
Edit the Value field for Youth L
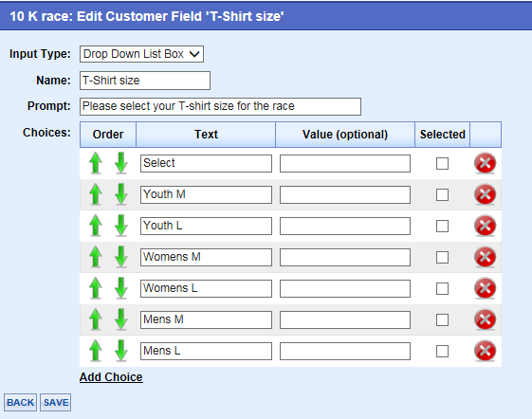pos(345,226)
